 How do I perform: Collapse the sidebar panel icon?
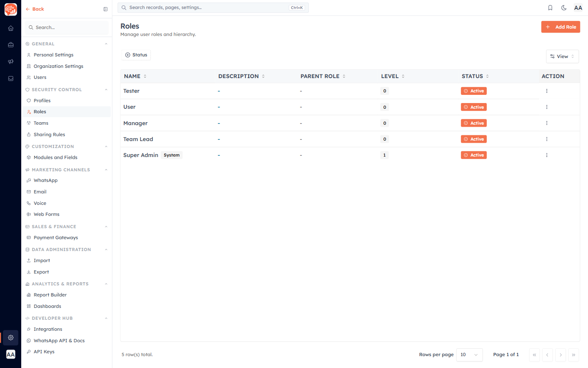pyautogui.click(x=105, y=9)
